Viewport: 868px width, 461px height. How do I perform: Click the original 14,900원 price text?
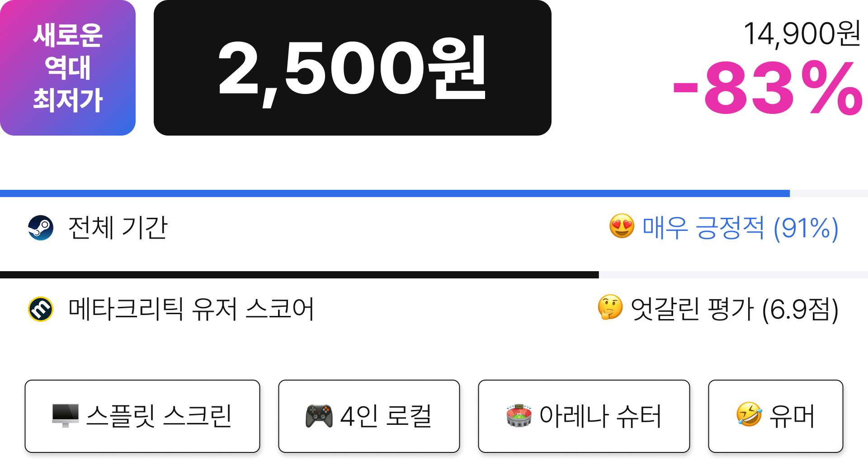[x=802, y=33]
